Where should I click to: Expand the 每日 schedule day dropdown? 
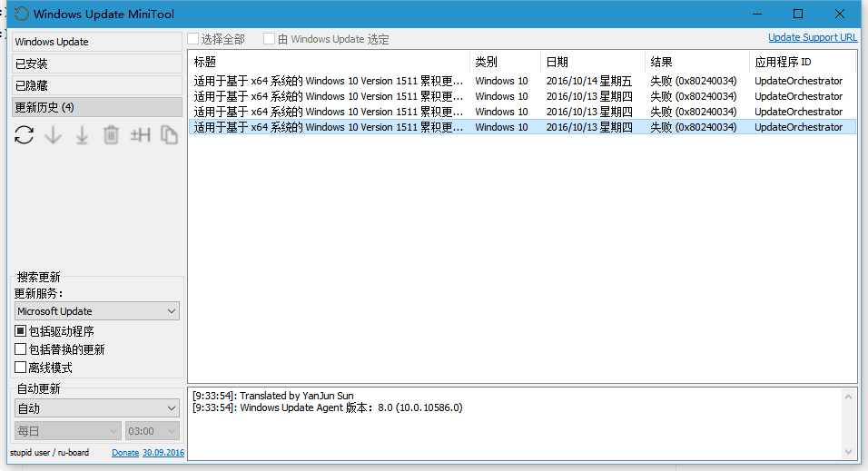click(x=68, y=431)
